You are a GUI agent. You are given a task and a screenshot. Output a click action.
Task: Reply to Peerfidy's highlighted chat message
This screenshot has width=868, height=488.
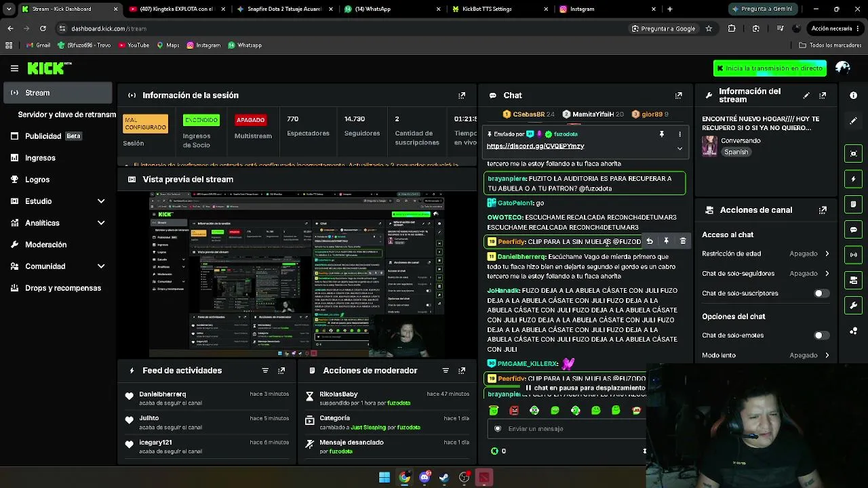click(x=650, y=241)
